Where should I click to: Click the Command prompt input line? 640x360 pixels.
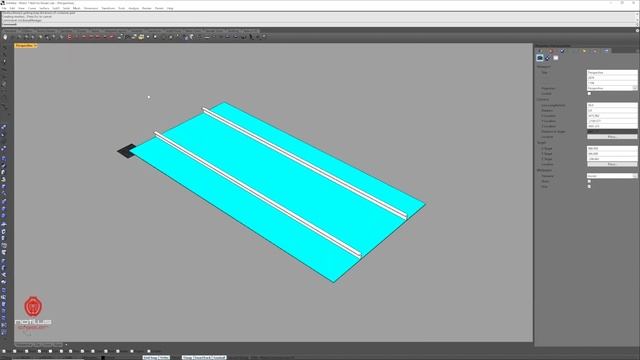318,24
